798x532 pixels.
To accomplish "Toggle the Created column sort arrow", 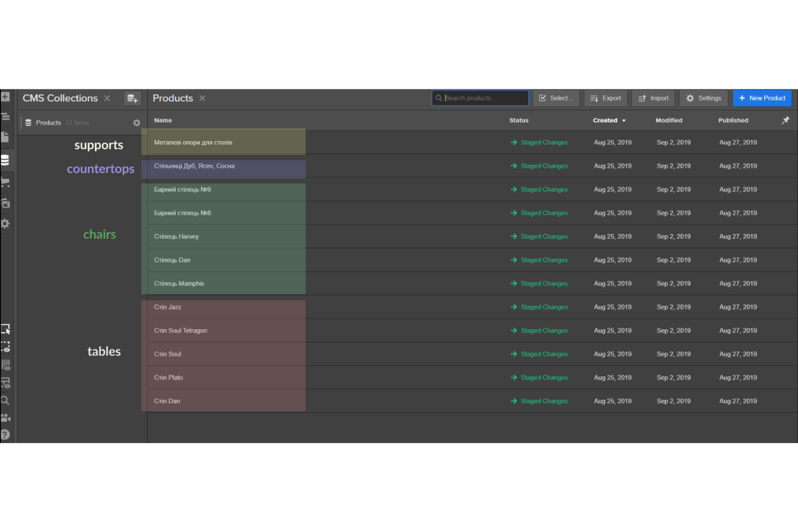I will tap(624, 120).
